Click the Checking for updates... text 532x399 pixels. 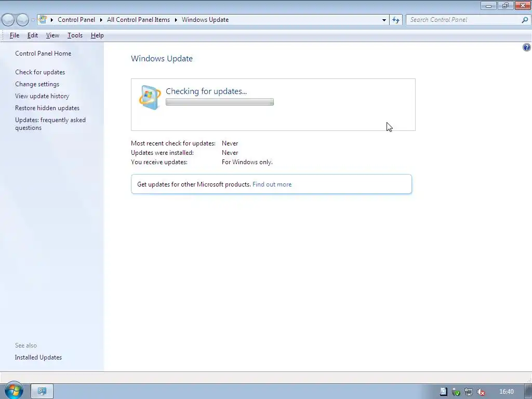point(206,91)
